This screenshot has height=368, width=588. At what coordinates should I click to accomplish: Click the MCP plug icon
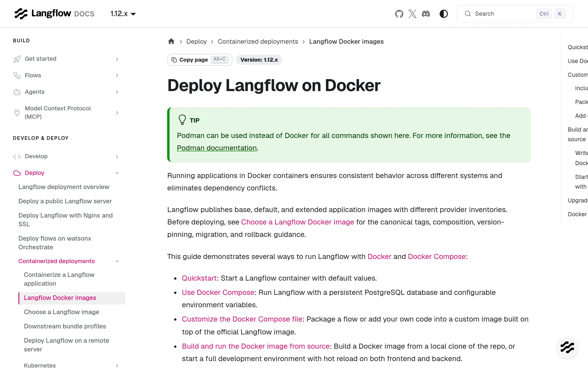coord(17,112)
